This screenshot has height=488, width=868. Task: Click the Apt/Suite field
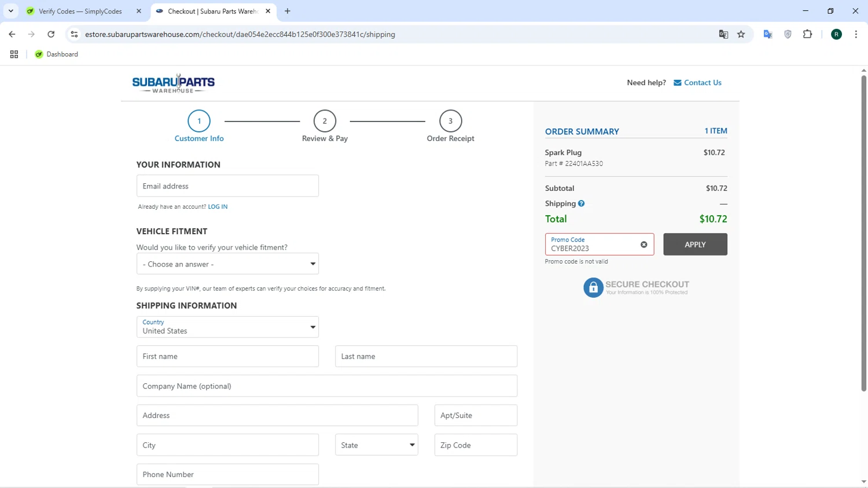(476, 415)
